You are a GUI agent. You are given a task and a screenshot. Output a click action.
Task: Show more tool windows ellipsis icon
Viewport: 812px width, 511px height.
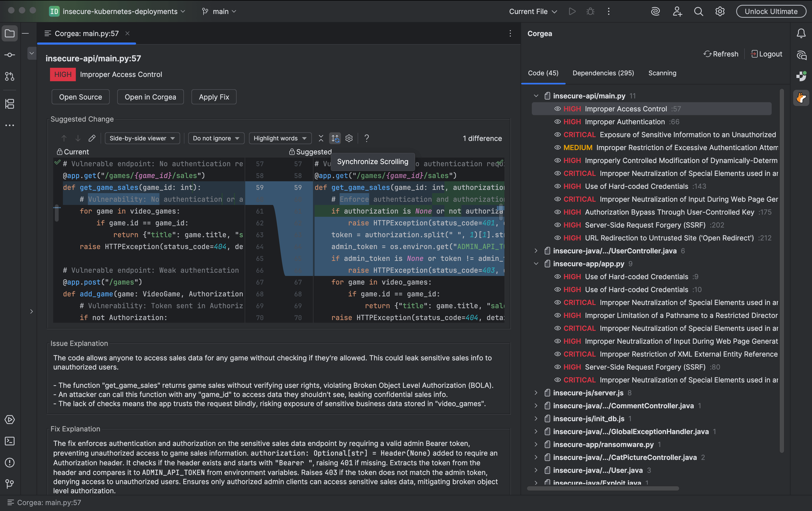click(10, 125)
